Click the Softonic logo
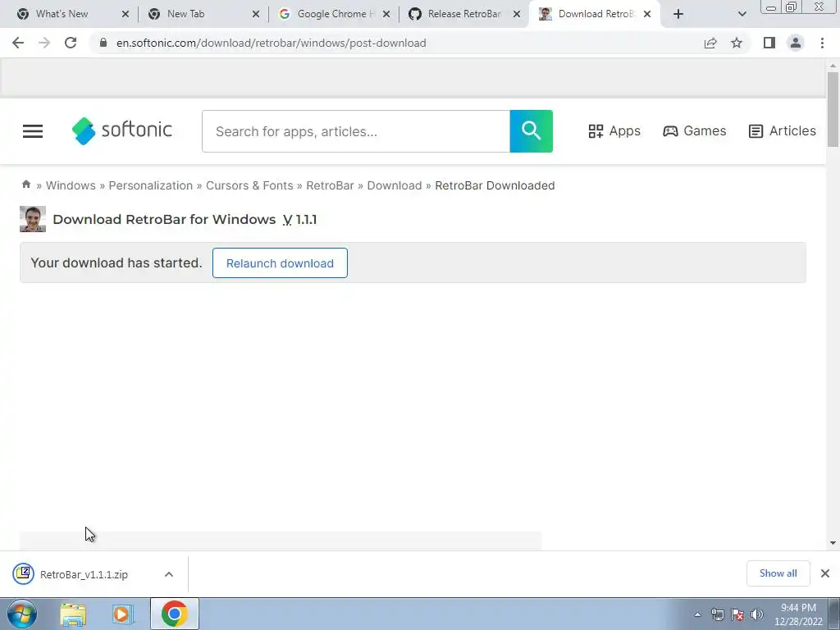This screenshot has width=840, height=630. [x=121, y=130]
